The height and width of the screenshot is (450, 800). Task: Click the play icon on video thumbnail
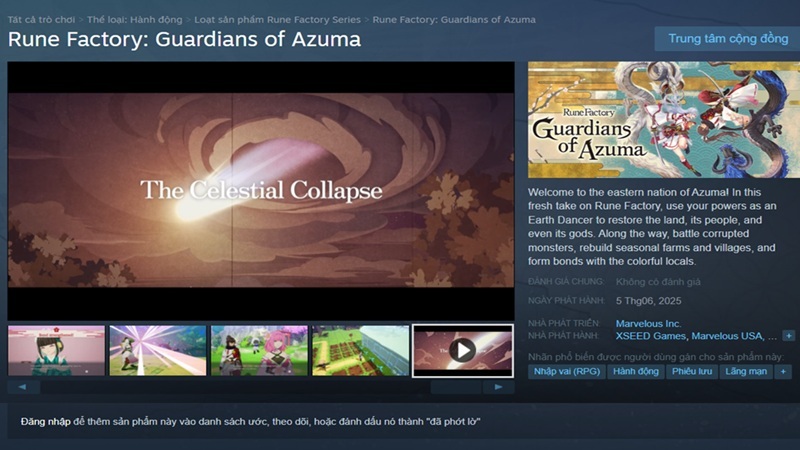(x=462, y=351)
